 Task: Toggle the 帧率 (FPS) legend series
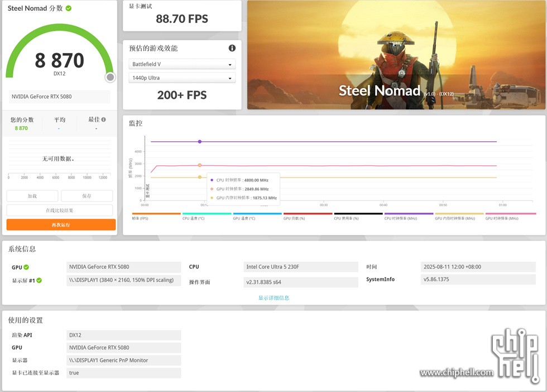pyautogui.click(x=156, y=216)
